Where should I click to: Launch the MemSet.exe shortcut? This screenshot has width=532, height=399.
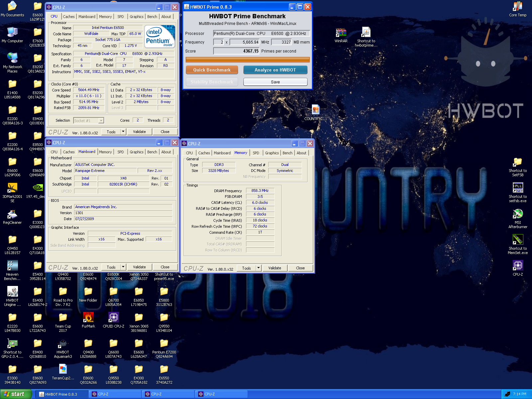pyautogui.click(x=518, y=244)
